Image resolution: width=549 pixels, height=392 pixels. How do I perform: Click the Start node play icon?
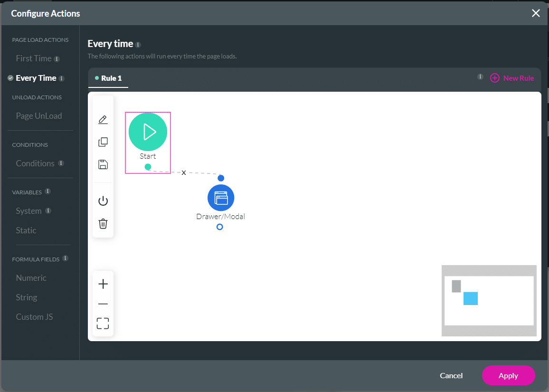click(x=148, y=132)
